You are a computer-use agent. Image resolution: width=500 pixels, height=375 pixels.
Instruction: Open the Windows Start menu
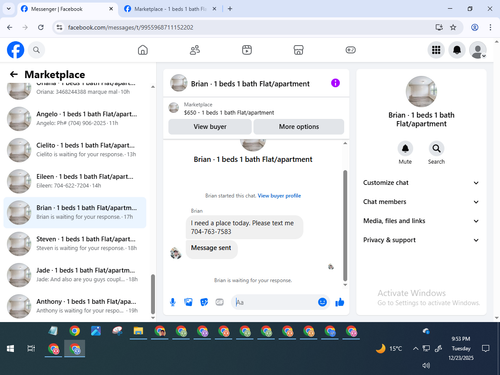click(10, 349)
